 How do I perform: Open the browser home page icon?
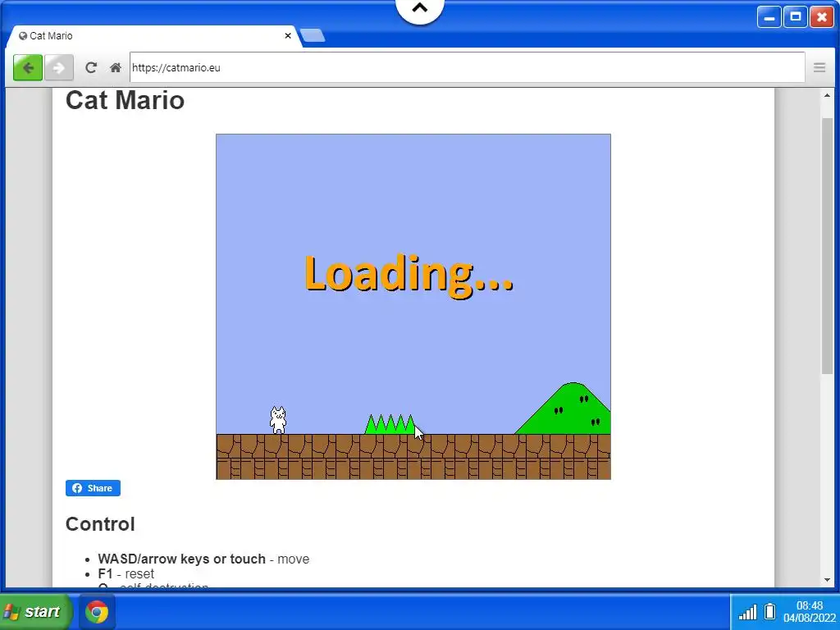point(115,67)
